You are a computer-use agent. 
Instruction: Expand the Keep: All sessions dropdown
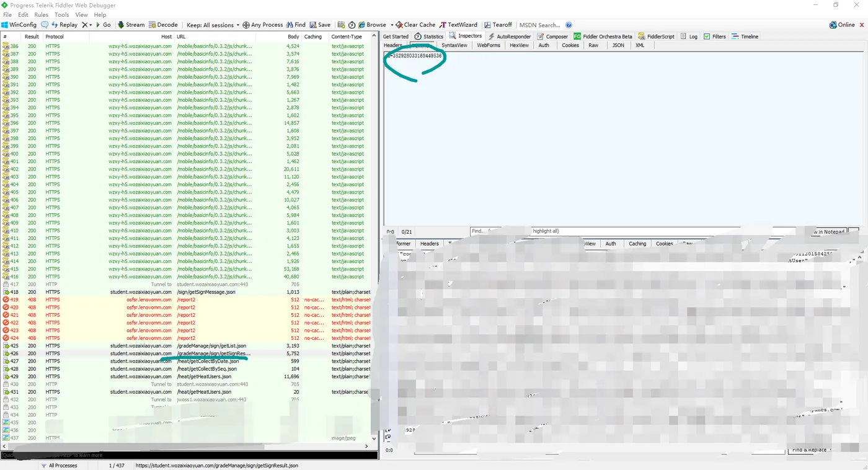(x=212, y=25)
